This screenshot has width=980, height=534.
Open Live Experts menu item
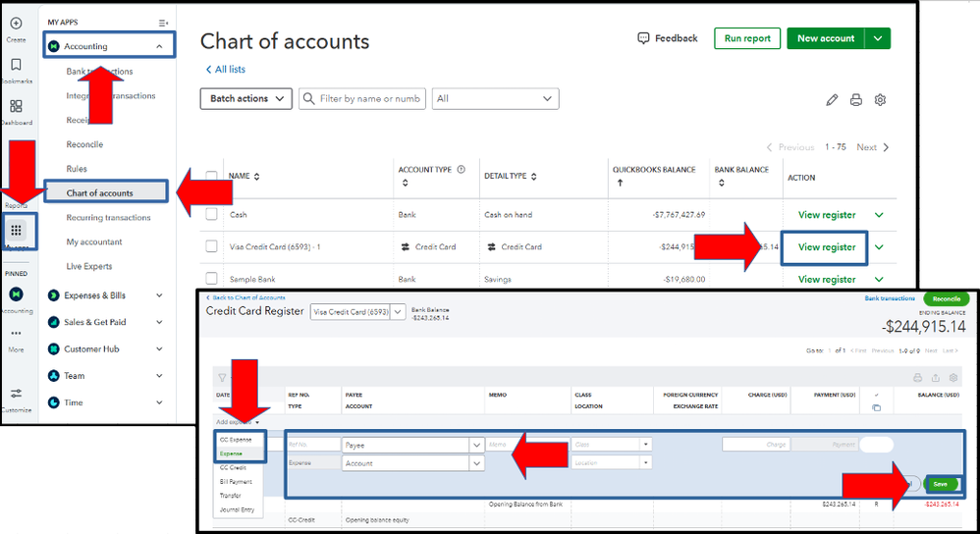pos(89,266)
